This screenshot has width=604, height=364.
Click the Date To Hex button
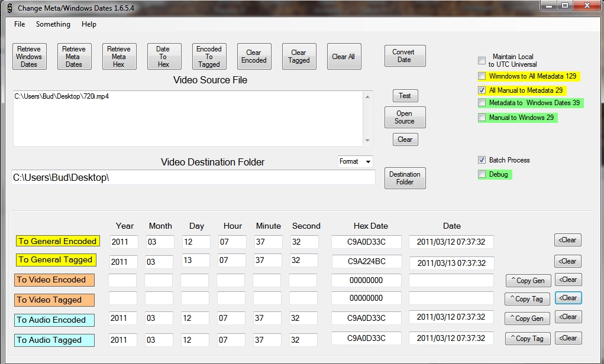(x=164, y=57)
